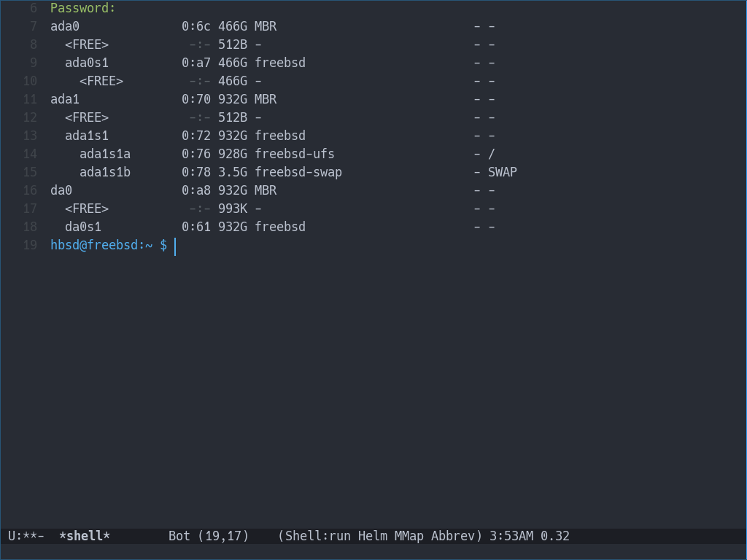Click the SWAP mount label

503,172
